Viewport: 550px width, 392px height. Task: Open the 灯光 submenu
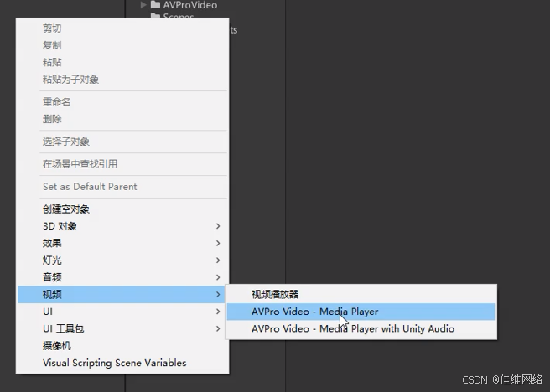[122, 260]
